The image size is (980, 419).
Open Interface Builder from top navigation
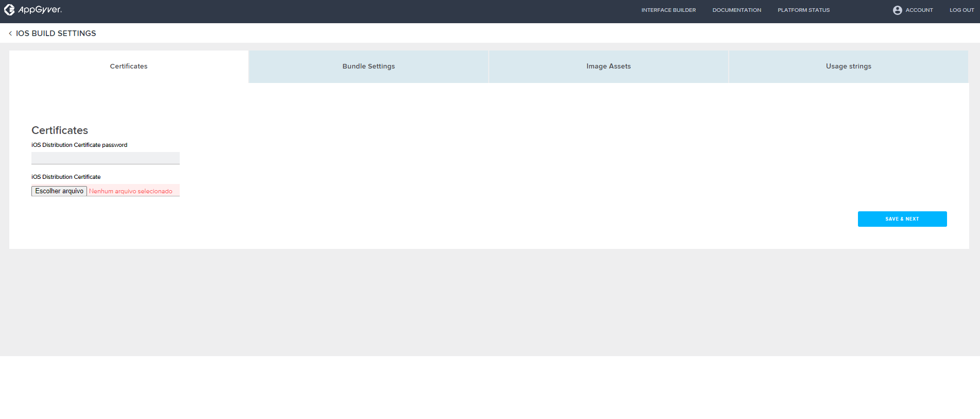pos(668,10)
